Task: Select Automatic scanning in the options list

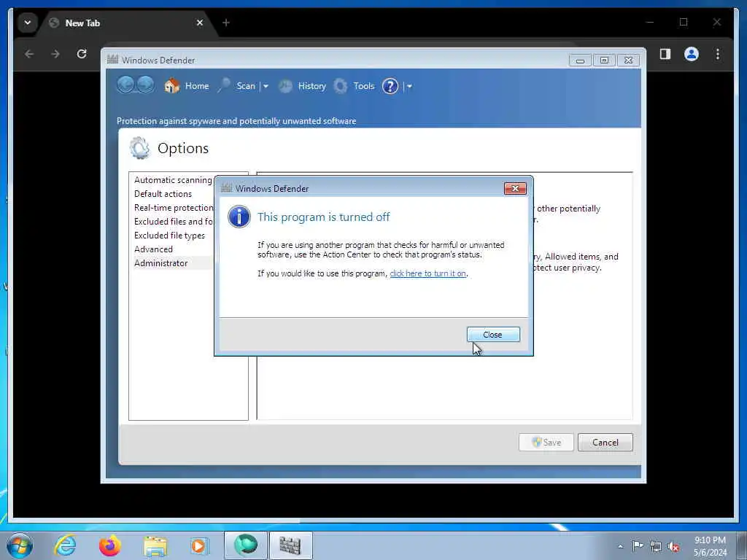Action: click(x=173, y=180)
